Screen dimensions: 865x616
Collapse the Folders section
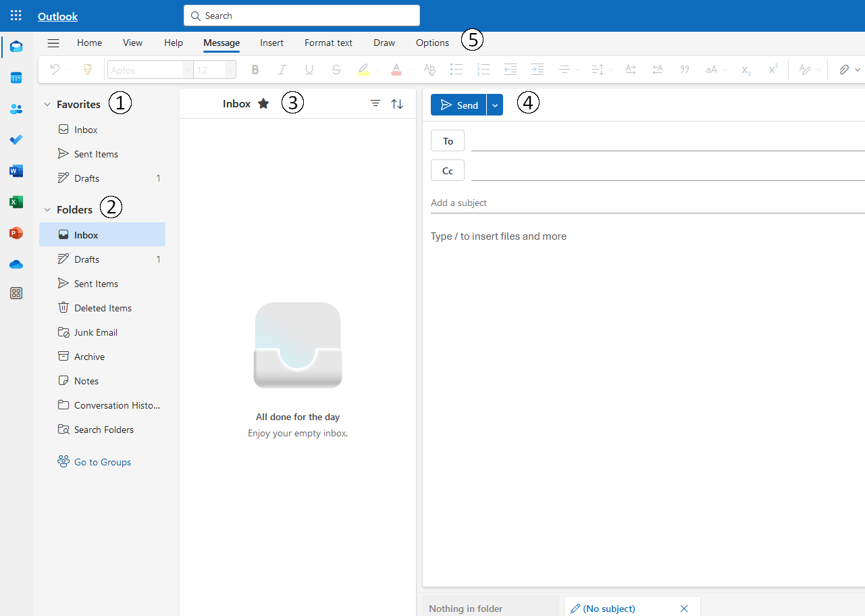click(47, 209)
